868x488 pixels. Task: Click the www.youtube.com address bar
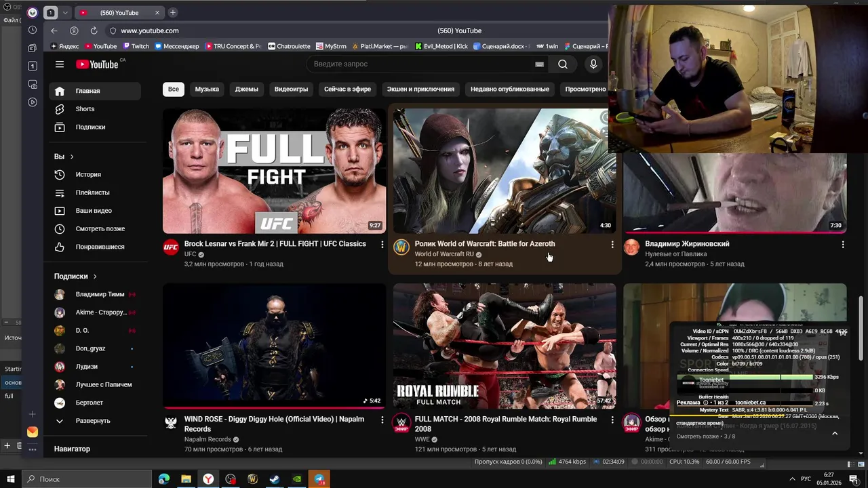pyautogui.click(x=150, y=30)
